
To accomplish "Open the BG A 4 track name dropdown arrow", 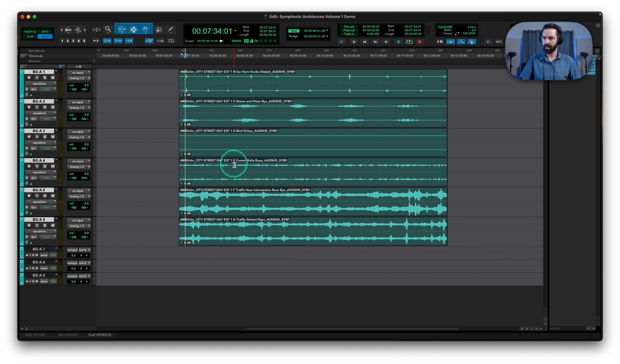I will point(56,160).
